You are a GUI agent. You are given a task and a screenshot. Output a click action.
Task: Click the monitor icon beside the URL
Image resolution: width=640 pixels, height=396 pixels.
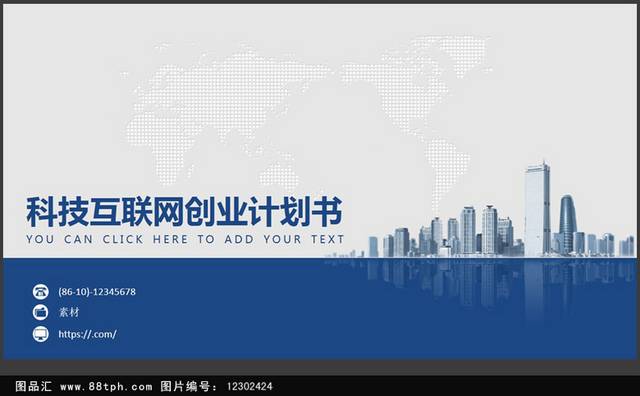click(x=40, y=334)
